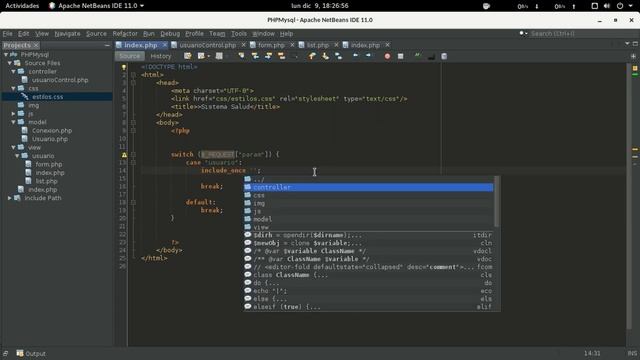Collapse the model folder in Projects
This screenshot has width=640, height=360.
pos(13,122)
